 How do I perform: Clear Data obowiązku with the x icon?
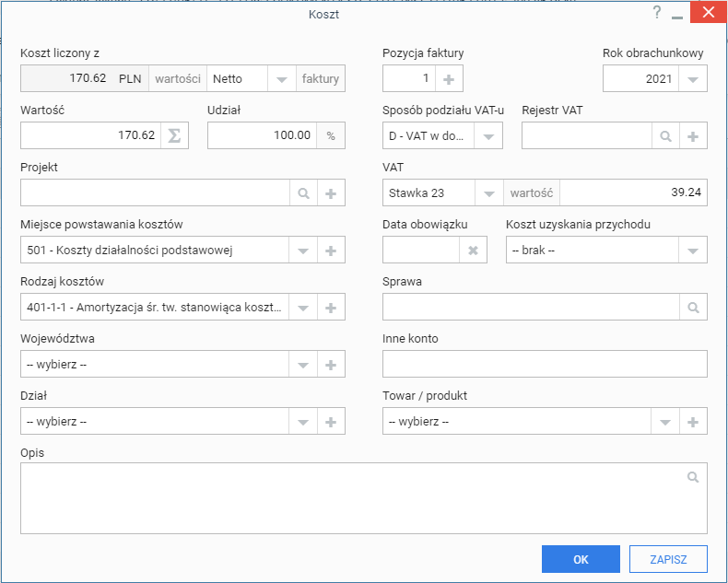[473, 250]
